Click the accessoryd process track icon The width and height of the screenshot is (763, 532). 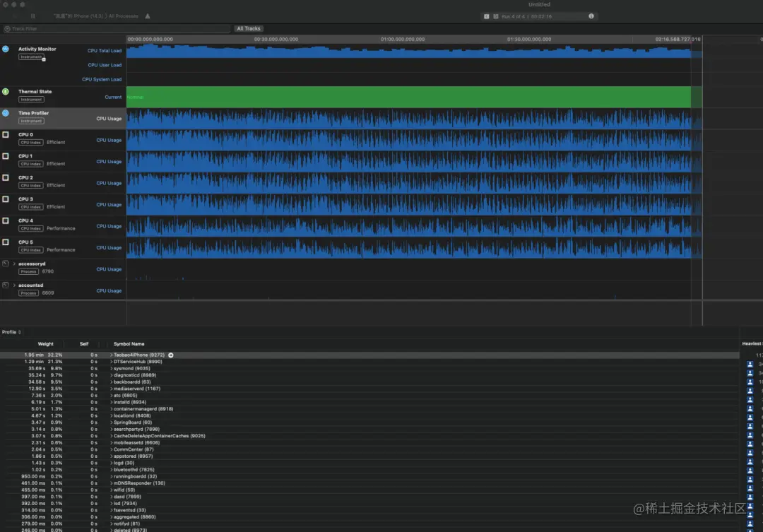[6, 264]
